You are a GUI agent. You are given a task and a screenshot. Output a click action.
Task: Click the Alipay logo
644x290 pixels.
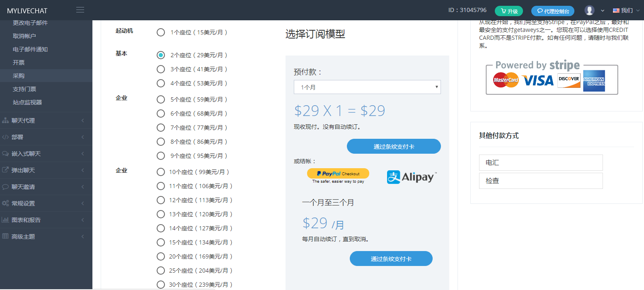click(412, 177)
